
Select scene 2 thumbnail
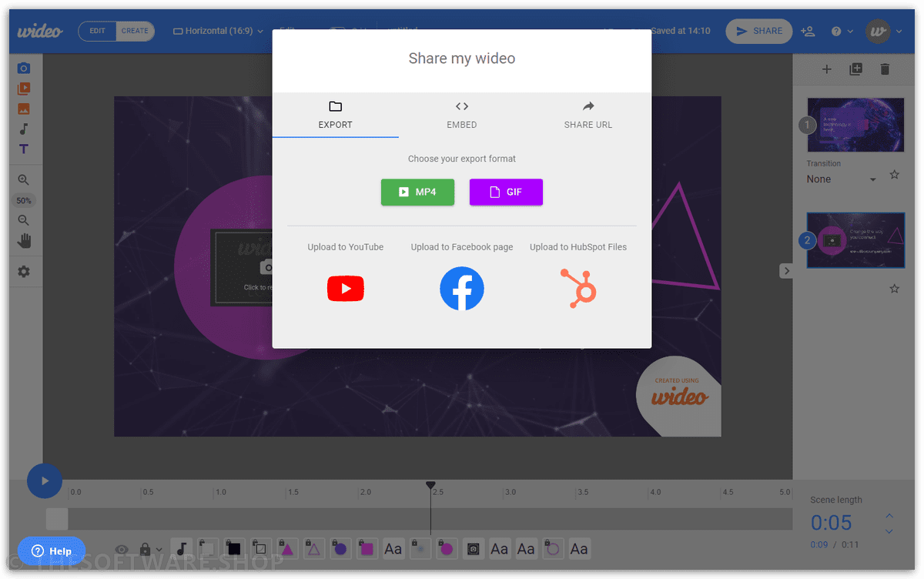tap(855, 240)
